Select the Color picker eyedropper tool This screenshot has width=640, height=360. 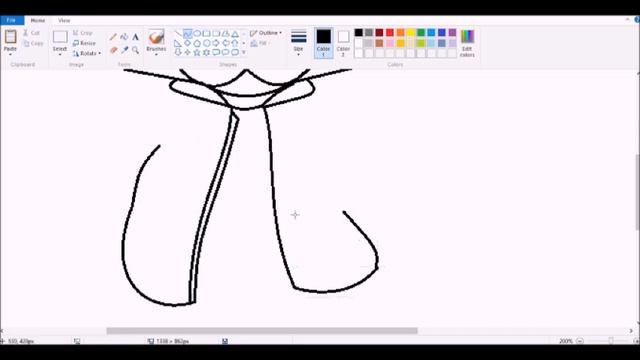[x=124, y=50]
